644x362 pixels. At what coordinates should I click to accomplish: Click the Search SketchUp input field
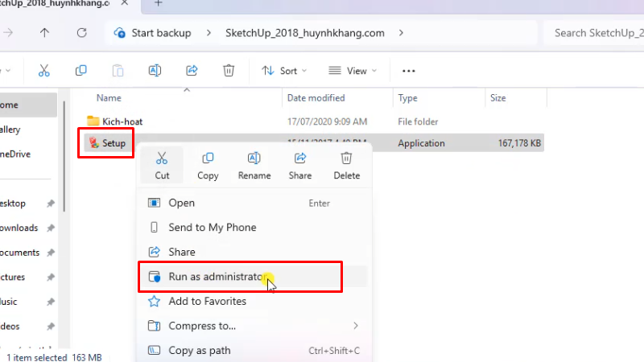click(x=596, y=33)
